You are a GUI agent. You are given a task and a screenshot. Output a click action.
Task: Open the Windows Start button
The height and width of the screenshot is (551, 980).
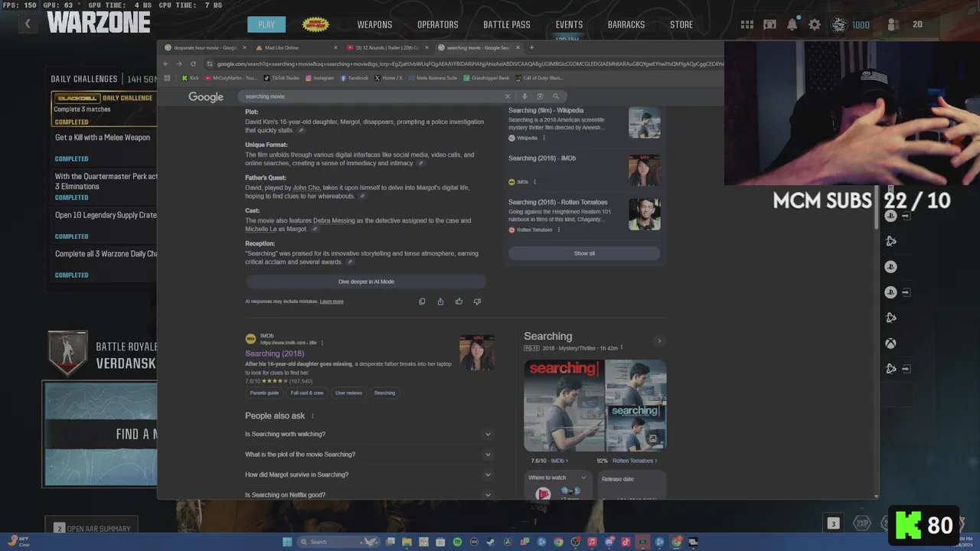(x=287, y=542)
